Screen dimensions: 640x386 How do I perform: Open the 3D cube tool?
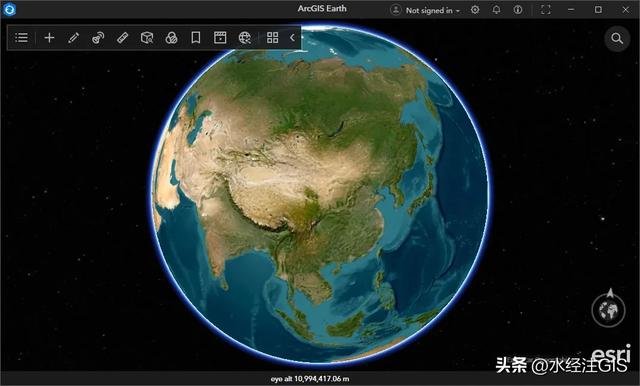point(147,38)
